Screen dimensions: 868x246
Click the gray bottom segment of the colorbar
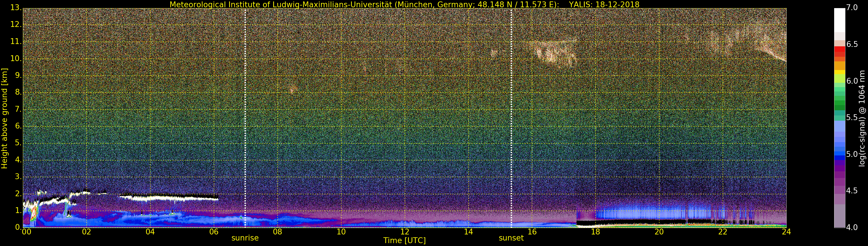coord(839,216)
